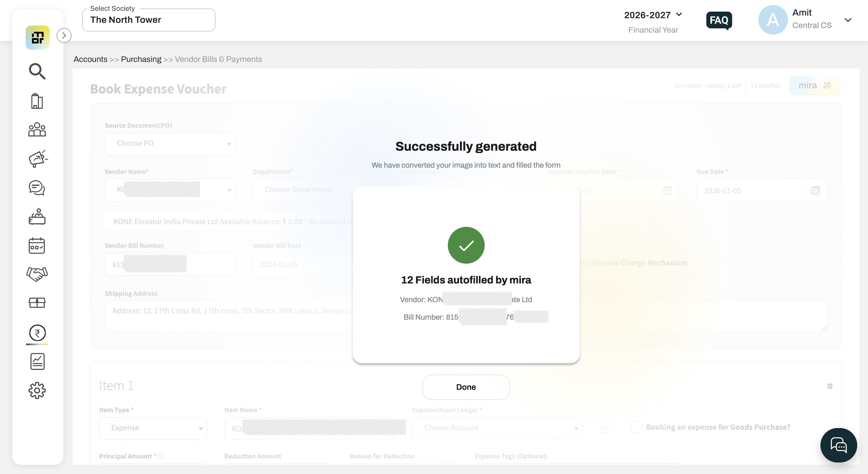Open the building society icon in sidebar
The width and height of the screenshot is (868, 474).
coord(37,101)
